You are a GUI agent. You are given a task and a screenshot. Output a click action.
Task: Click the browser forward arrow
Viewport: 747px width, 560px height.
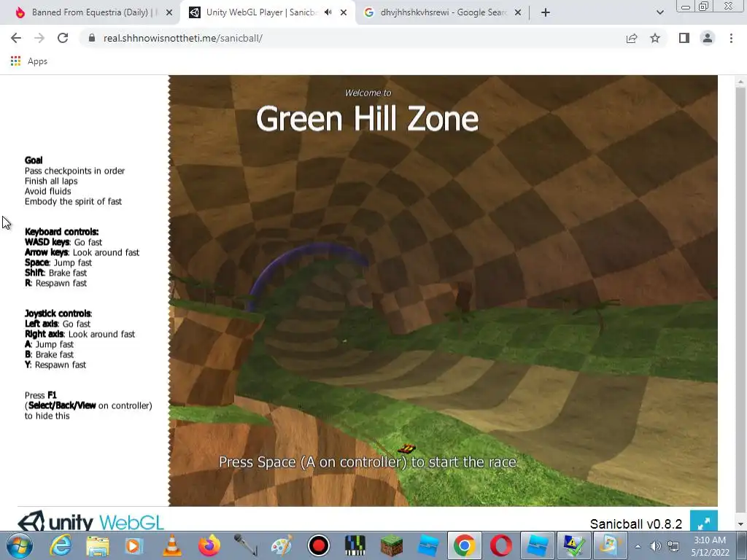(x=39, y=38)
